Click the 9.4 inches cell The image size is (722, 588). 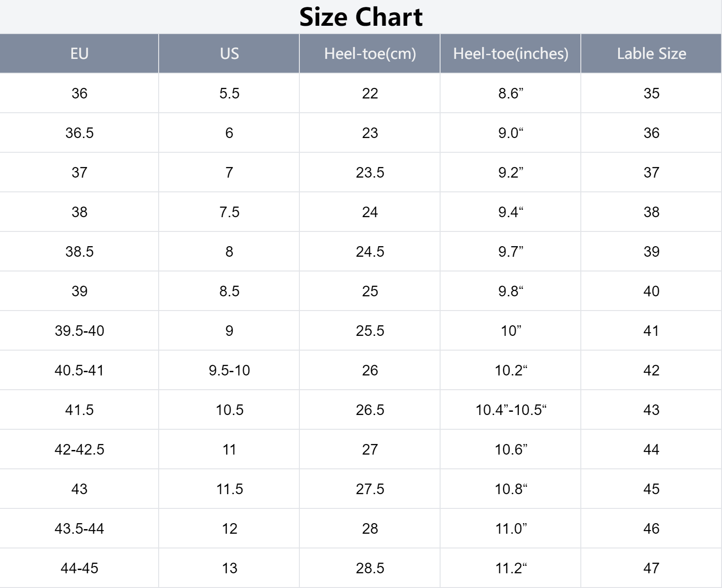pos(510,212)
